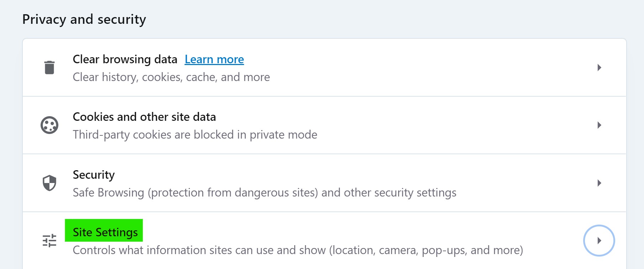Viewport: 644px width, 269px height.
Task: Click the Security shield icon
Action: click(x=49, y=183)
